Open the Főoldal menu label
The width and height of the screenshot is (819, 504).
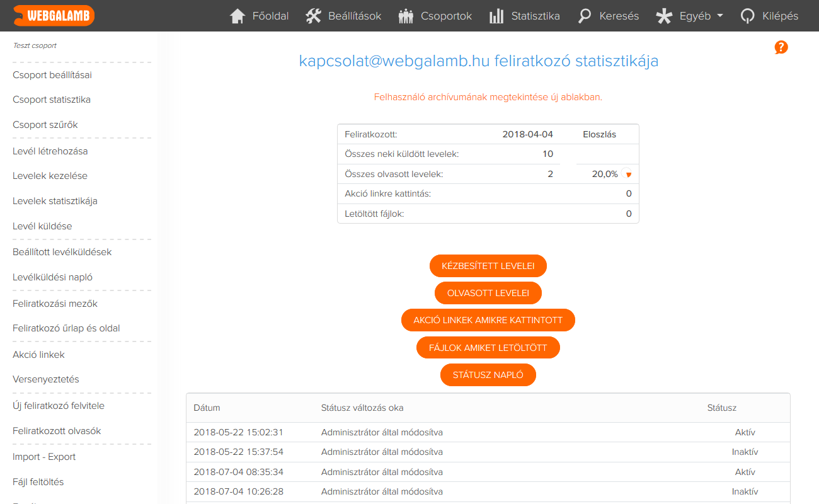(270, 16)
